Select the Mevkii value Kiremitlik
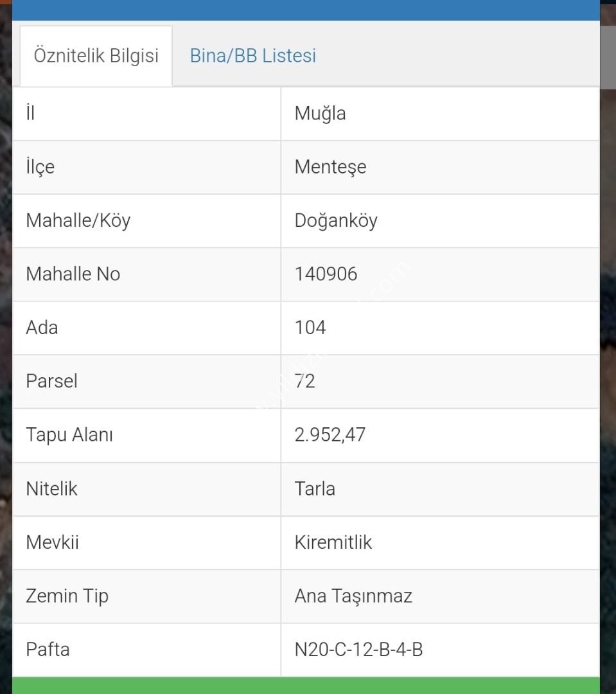The image size is (616, 694). (333, 542)
